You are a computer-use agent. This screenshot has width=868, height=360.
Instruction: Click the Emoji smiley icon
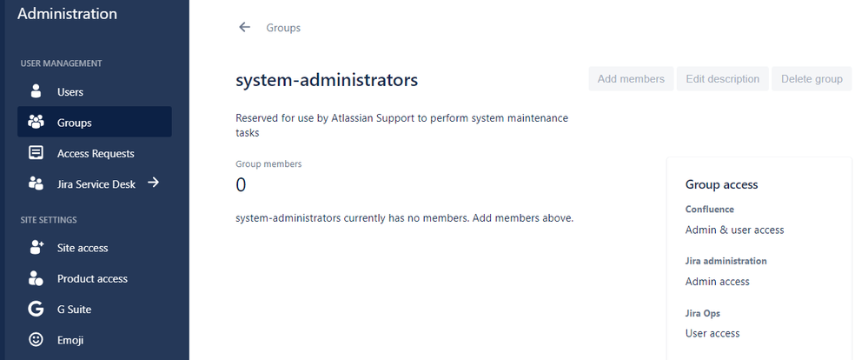[36, 340]
